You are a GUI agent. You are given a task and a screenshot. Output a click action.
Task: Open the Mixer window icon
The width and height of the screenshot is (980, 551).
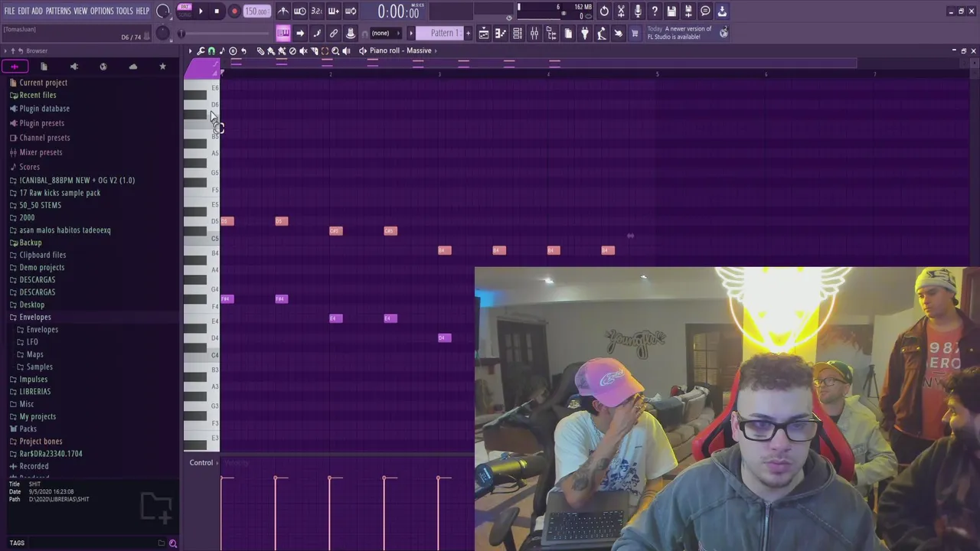click(x=534, y=34)
